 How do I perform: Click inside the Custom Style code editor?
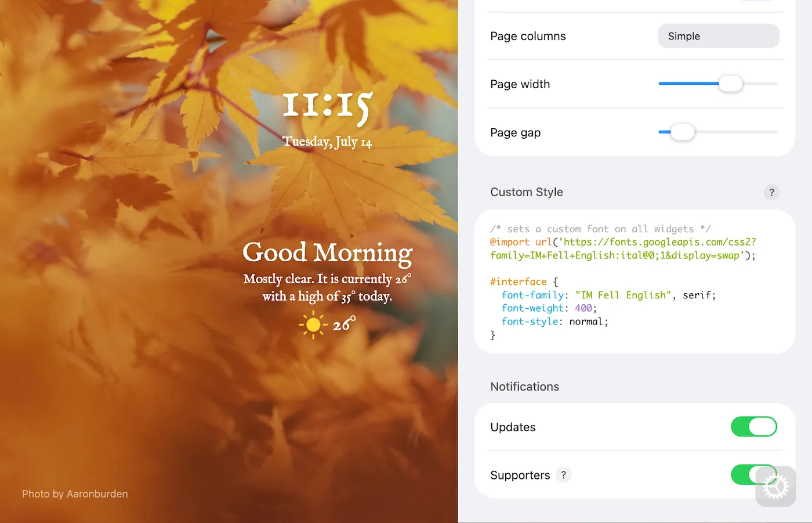[x=635, y=282]
